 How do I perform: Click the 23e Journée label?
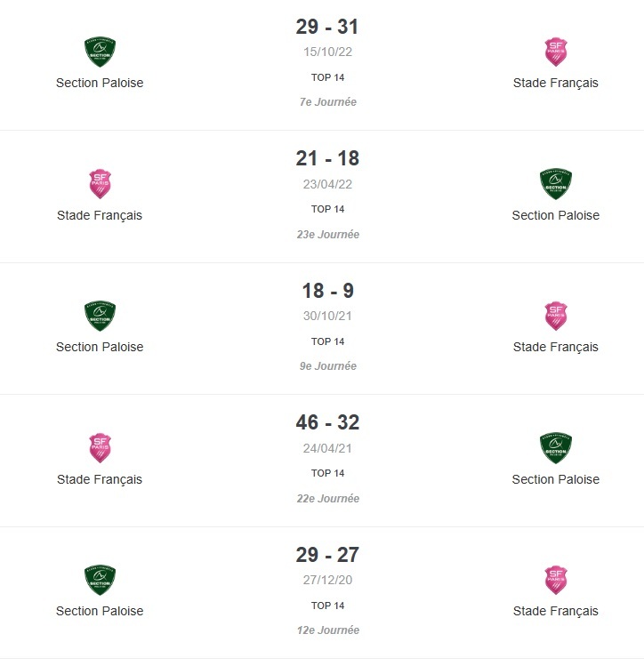(327, 235)
